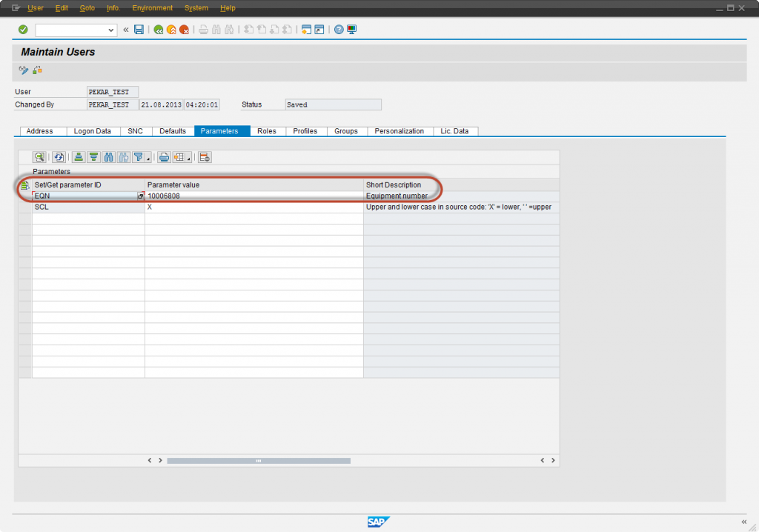
Task: Select the SCL row using its row selector
Action: point(25,207)
